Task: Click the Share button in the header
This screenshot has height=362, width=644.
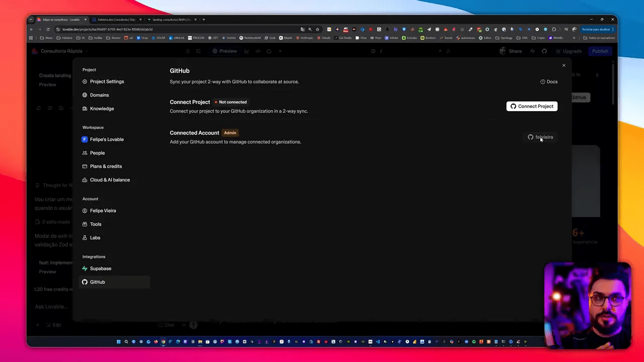Action: click(511, 51)
